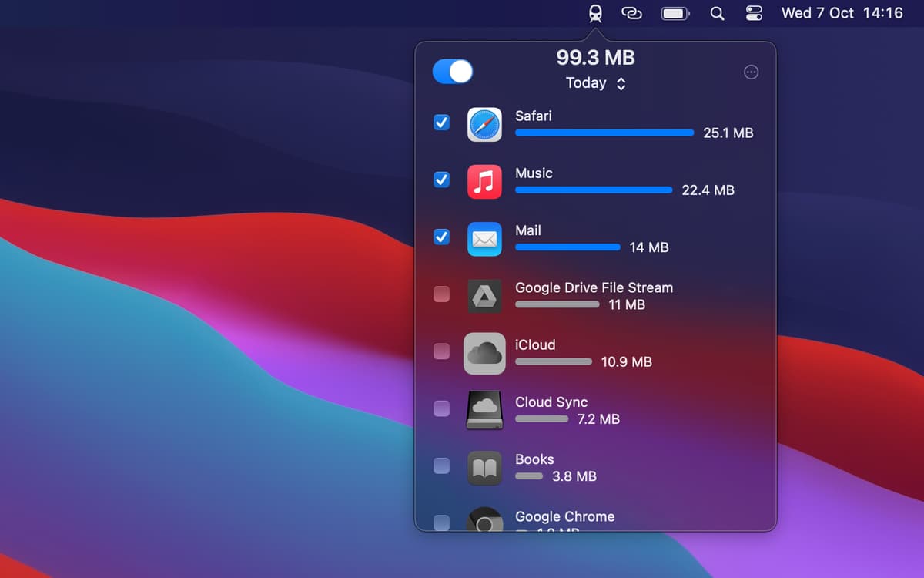
Task: Uncheck the Music checkbox
Action: (442, 180)
